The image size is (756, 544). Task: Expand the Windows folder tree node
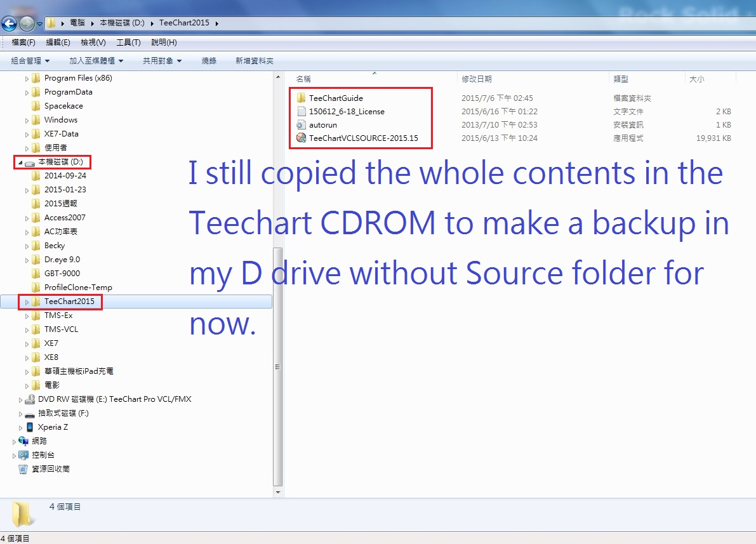(27, 121)
